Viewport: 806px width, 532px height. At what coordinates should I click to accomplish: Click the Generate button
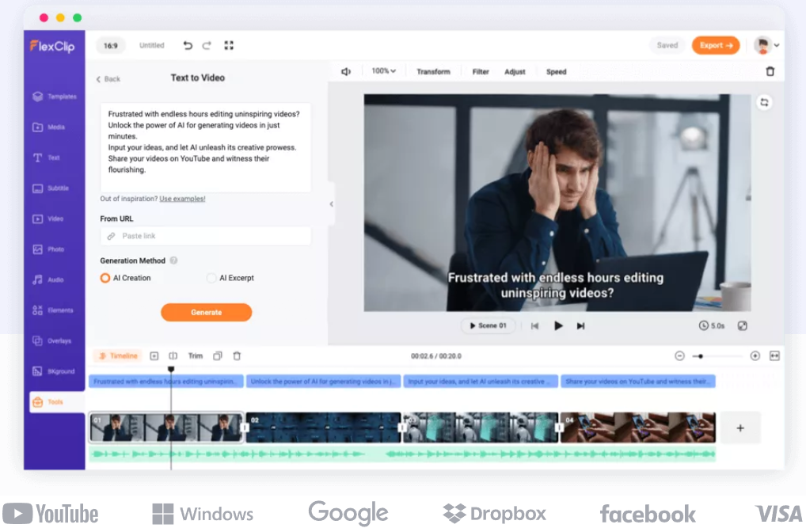[206, 313]
